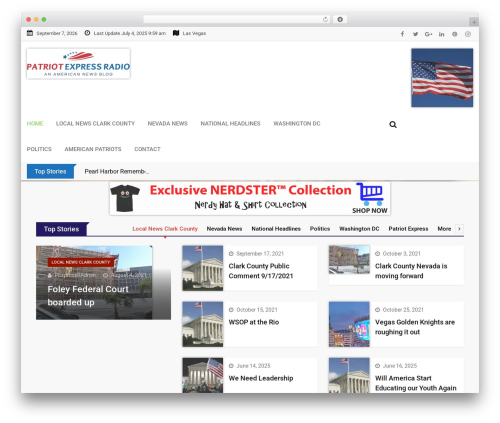Screen dimensions: 500x423
Task: Open the Google Plus social icon
Action: pyautogui.click(x=428, y=34)
